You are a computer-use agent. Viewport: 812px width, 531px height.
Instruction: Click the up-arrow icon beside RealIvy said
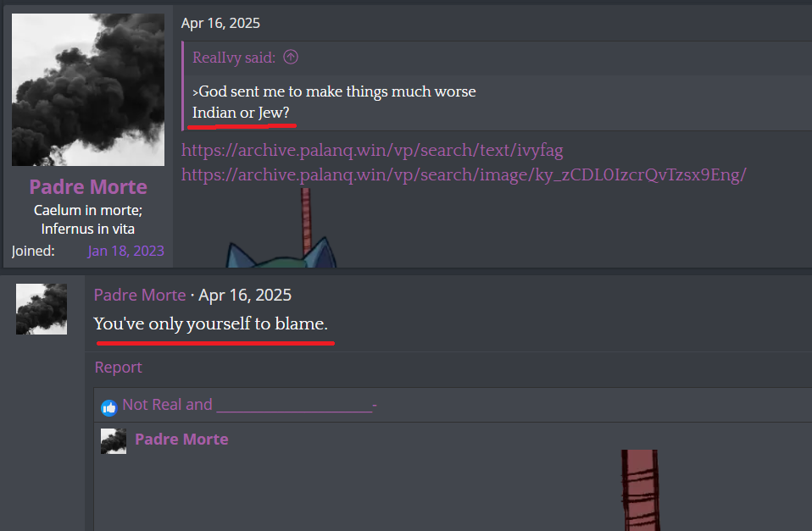pos(291,57)
